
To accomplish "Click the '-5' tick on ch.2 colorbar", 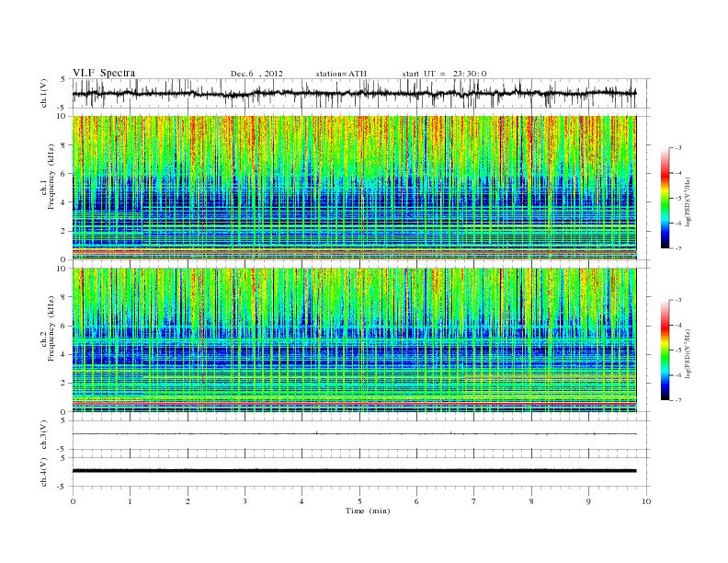I will click(x=677, y=350).
